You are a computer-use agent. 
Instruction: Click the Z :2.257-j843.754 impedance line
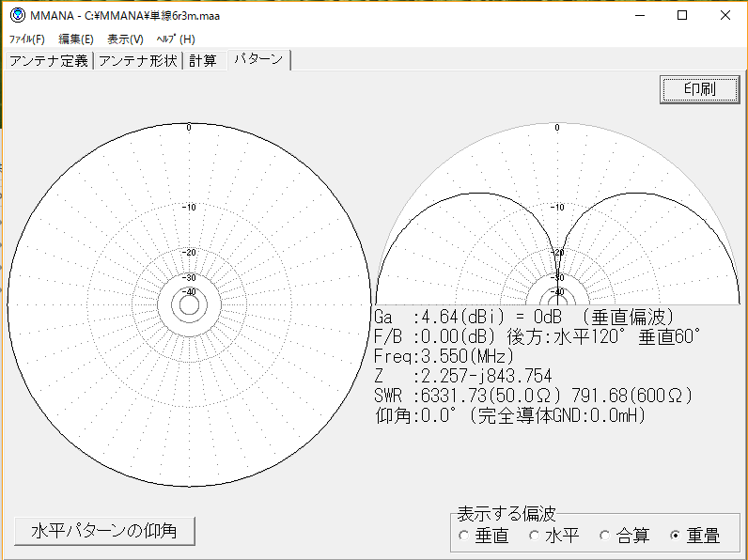(462, 376)
